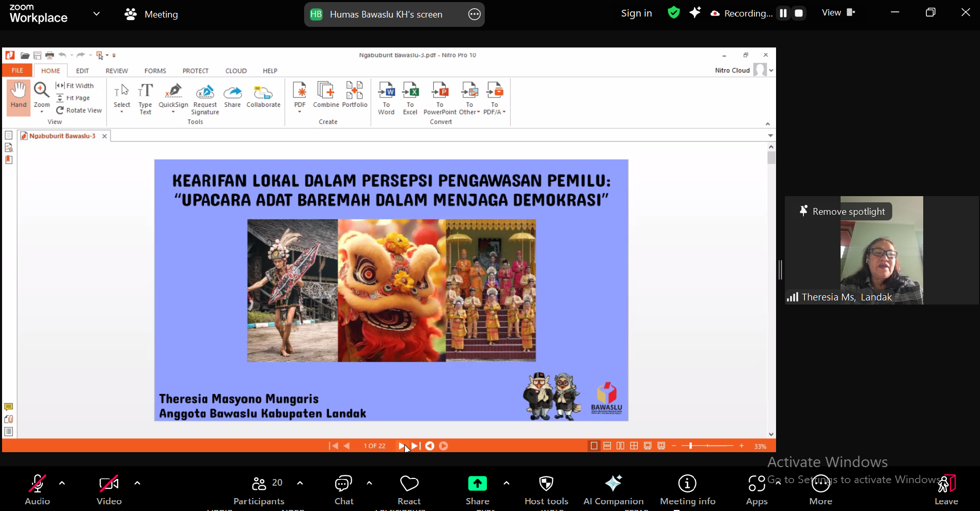Pause the Zoom recording
The width and height of the screenshot is (980, 511).
coord(782,13)
